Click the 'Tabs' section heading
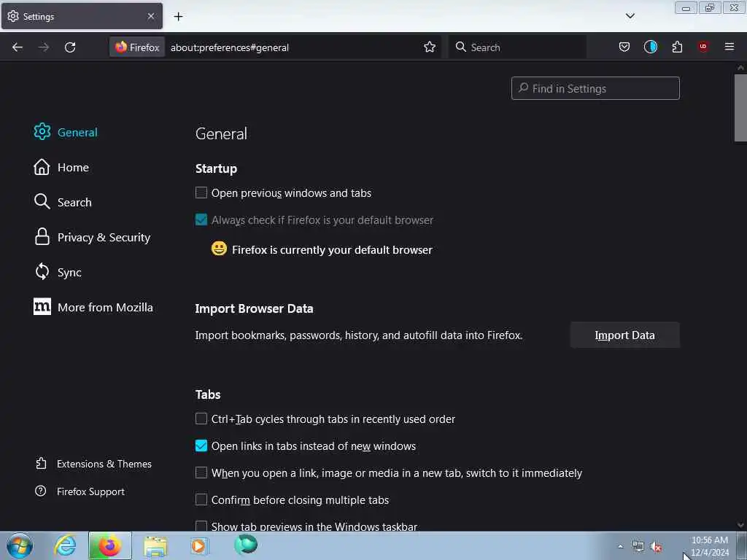This screenshot has height=560, width=747. coord(208,394)
